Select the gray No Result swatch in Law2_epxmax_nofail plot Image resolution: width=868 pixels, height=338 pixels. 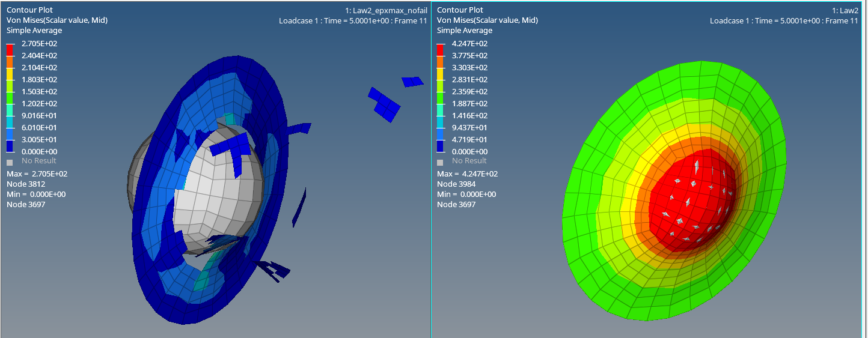coord(10,162)
